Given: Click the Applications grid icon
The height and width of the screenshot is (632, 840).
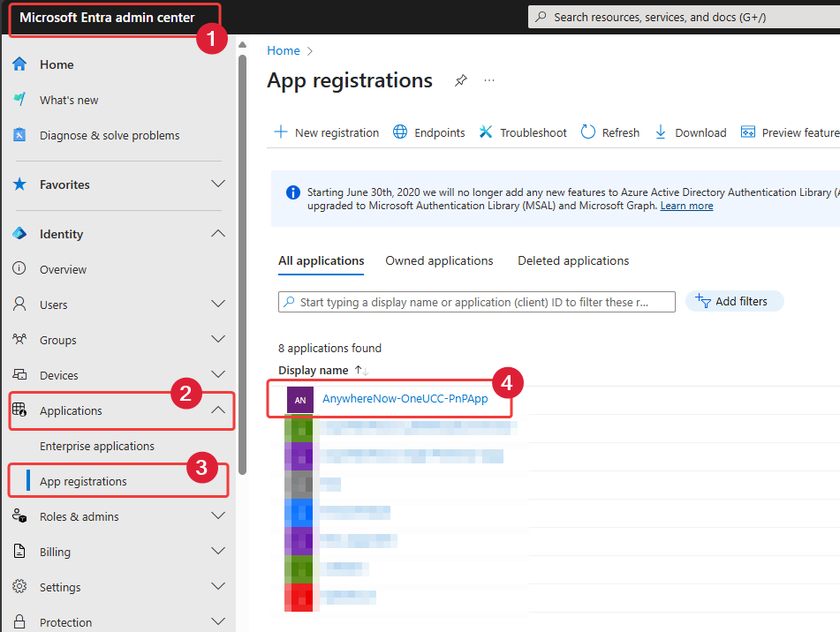Looking at the screenshot, I should (x=19, y=410).
